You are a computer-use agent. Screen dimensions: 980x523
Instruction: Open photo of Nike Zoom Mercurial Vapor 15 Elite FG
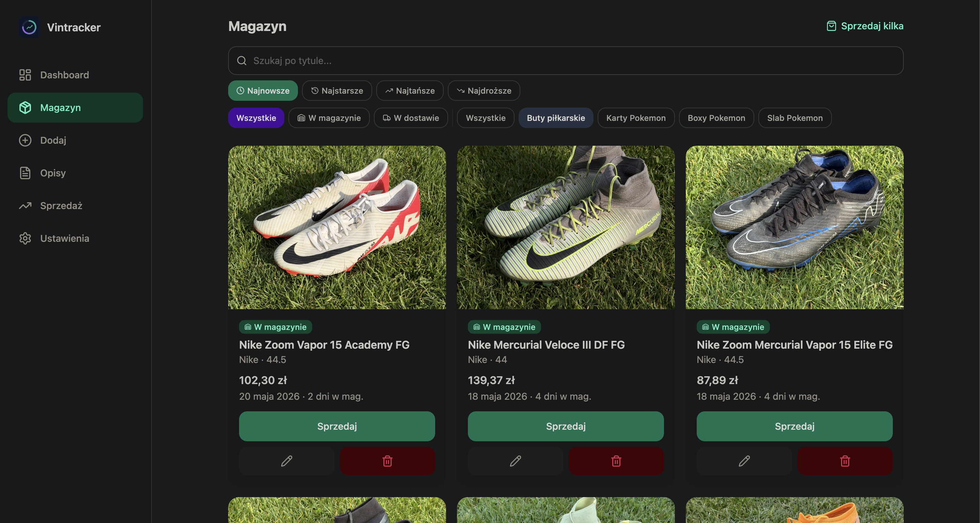pos(794,227)
